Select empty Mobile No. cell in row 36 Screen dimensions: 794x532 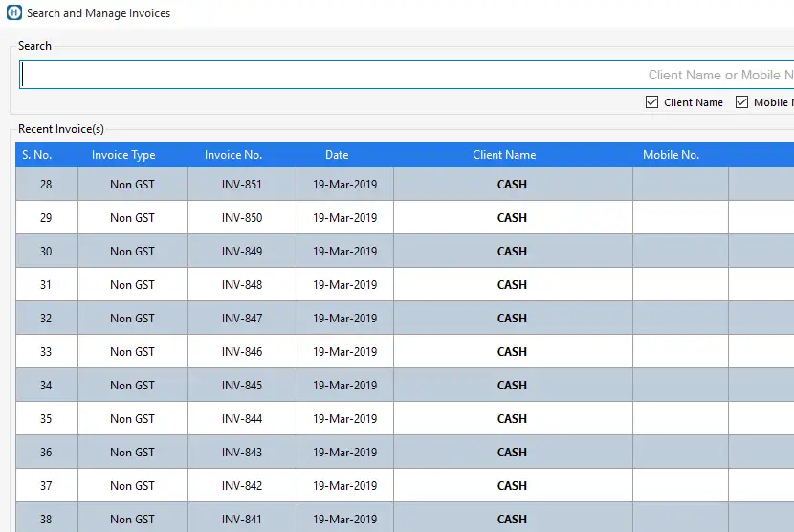tap(680, 453)
